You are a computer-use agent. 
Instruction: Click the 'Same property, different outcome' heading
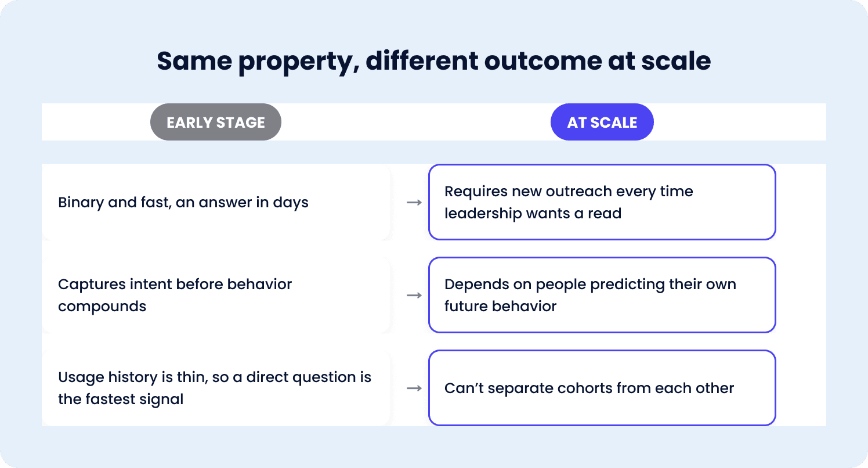pyautogui.click(x=434, y=61)
